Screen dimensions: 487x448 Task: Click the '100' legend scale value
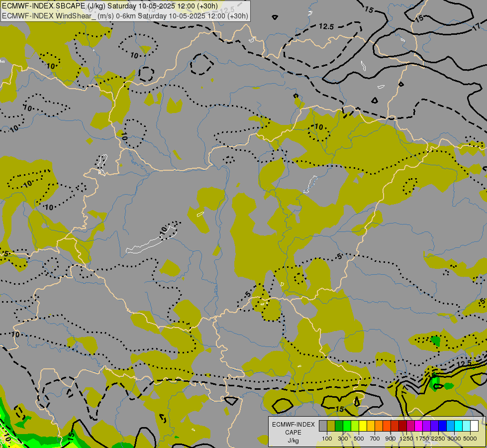327,439
